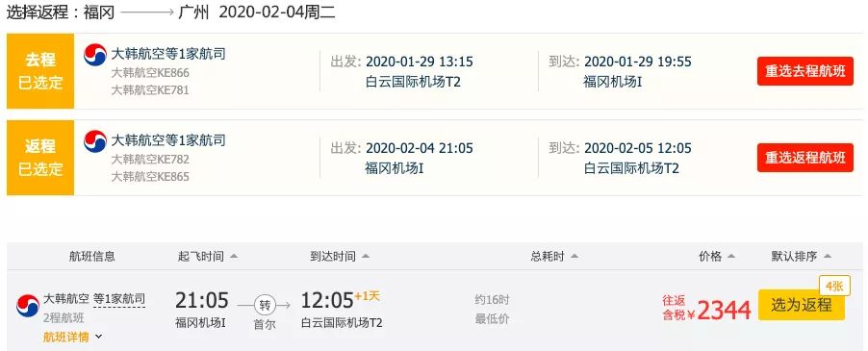Click Korean Air logo in flight results list
This screenshot has width=868, height=351.
[28, 305]
